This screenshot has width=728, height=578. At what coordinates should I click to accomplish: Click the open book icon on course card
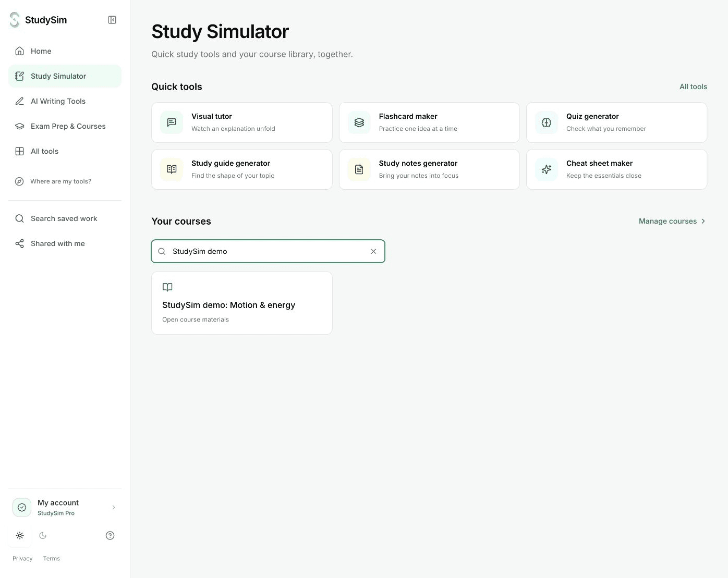[167, 287]
